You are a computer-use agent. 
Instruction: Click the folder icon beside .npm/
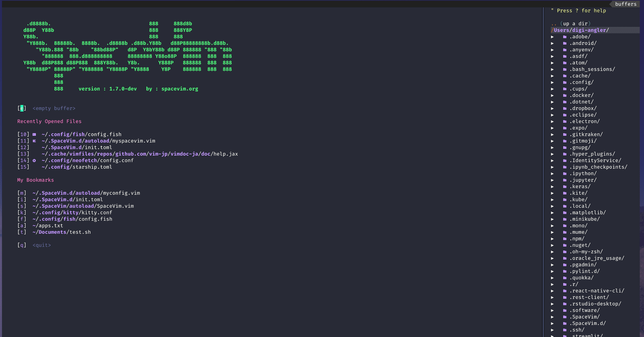coord(565,238)
